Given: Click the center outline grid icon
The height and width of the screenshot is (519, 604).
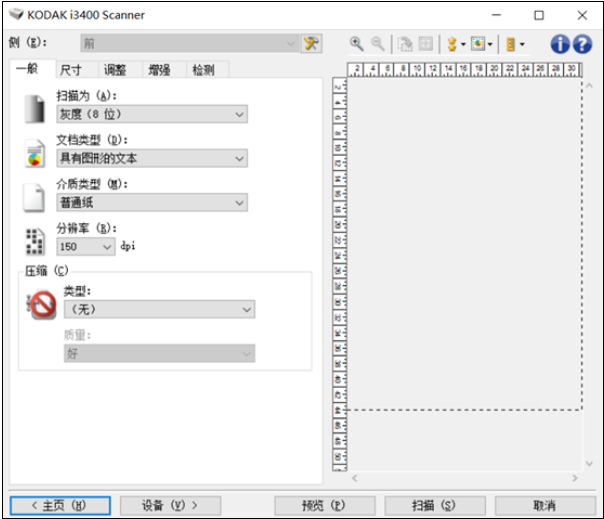Looking at the screenshot, I should [x=426, y=44].
